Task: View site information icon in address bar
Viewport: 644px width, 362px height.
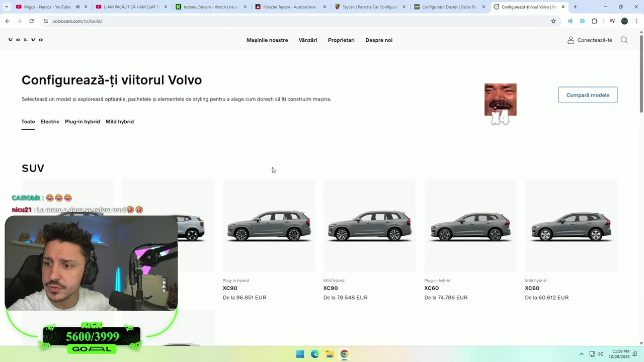Action: tap(46, 21)
